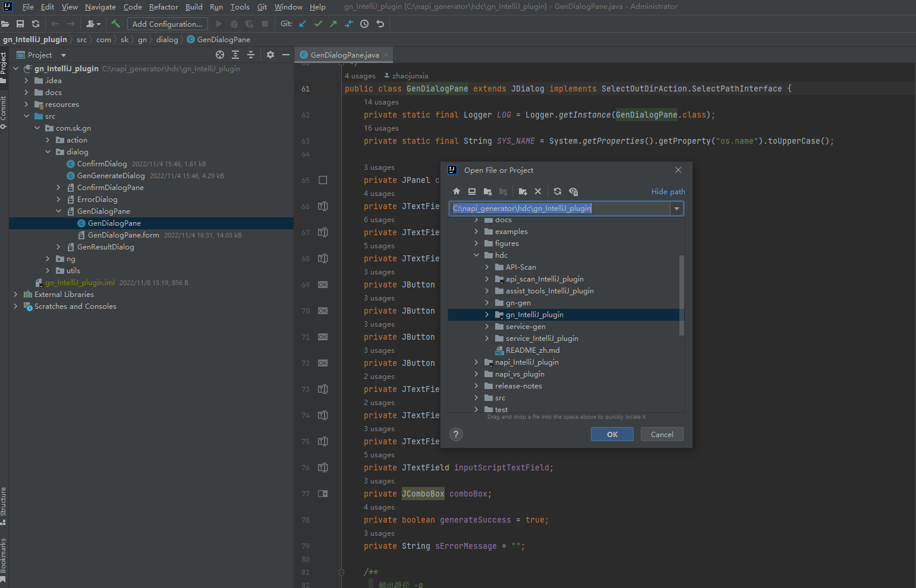
Task: Click the Save All icon in main toolbar
Action: [20, 24]
